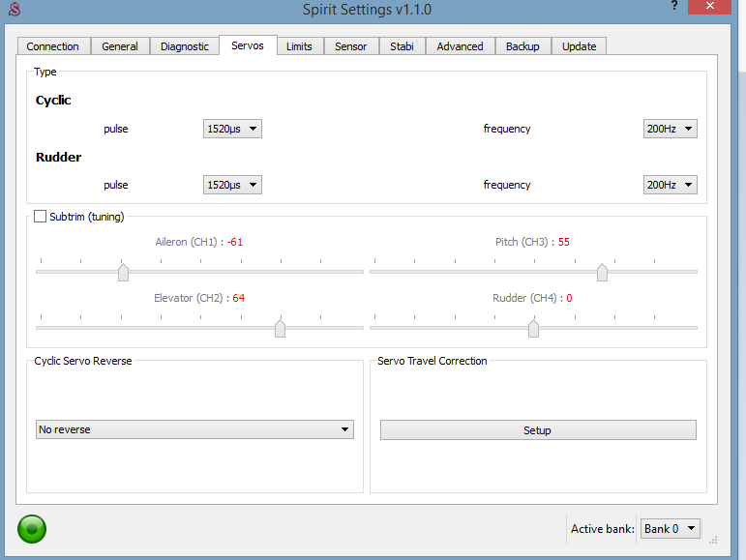Image resolution: width=746 pixels, height=560 pixels.
Task: Open the Cyclic Servo Reverse dropdown
Action: point(194,429)
